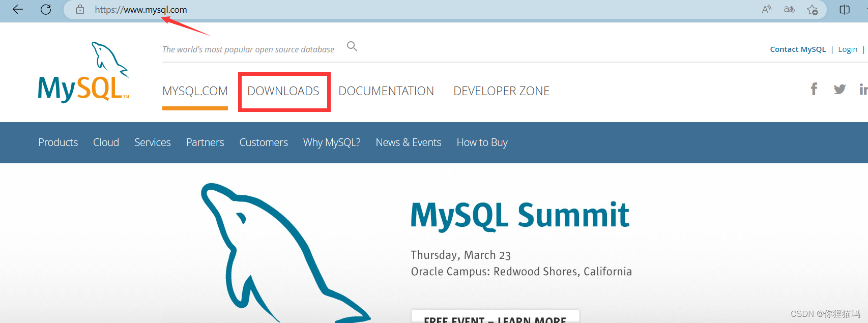Click the Contact MySQL link
The height and width of the screenshot is (323, 868).
tap(798, 49)
